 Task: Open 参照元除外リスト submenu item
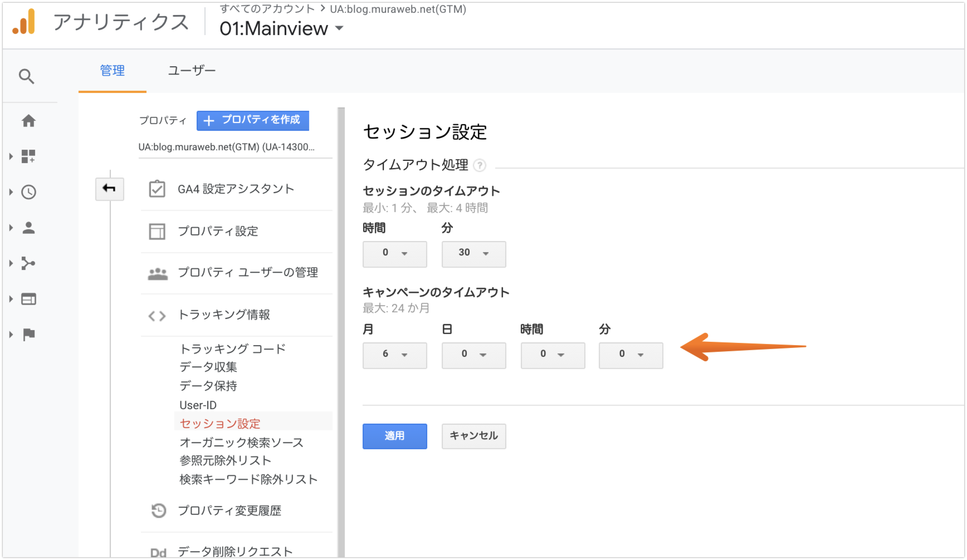(225, 460)
